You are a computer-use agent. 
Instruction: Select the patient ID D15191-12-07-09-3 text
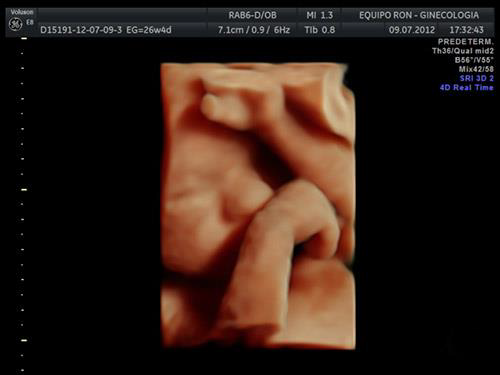point(81,30)
